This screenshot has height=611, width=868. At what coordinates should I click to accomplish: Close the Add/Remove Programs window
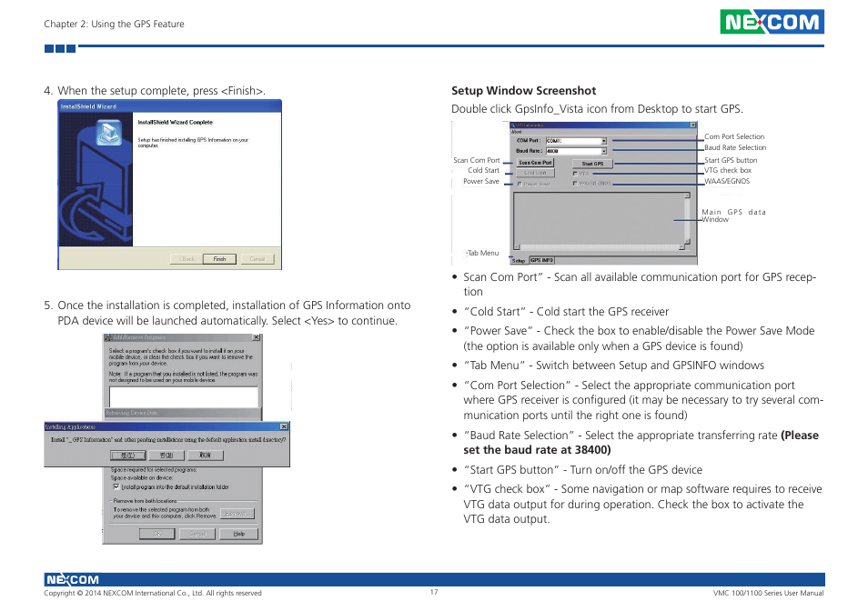pyautogui.click(x=257, y=337)
